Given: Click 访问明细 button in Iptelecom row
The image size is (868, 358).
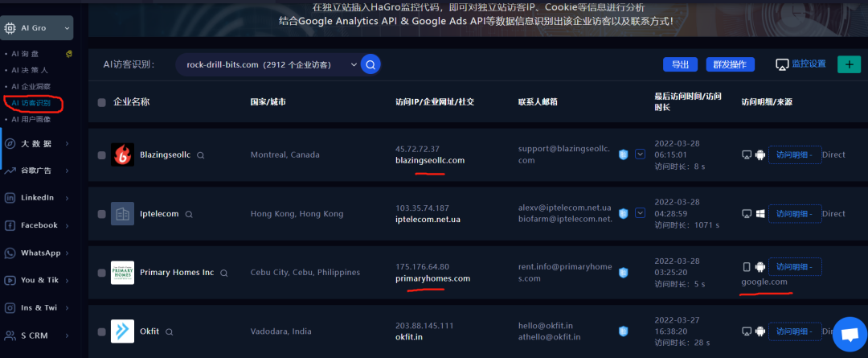Looking at the screenshot, I should 794,213.
